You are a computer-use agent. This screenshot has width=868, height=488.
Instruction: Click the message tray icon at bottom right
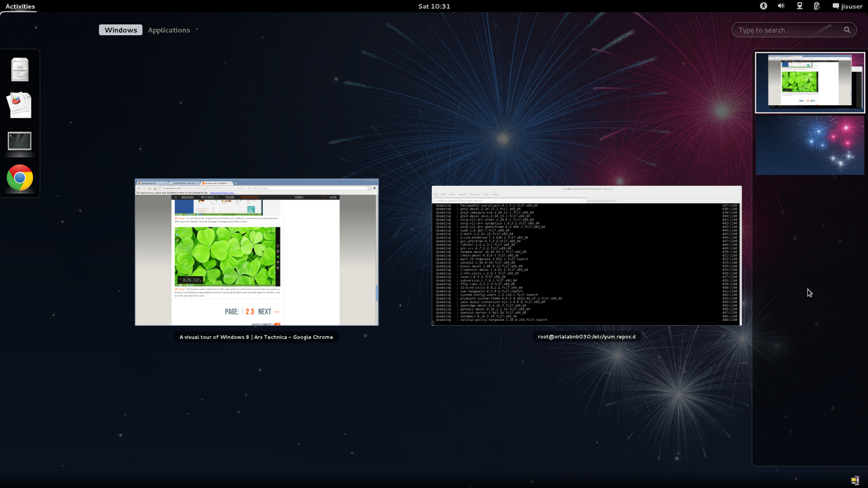pyautogui.click(x=855, y=480)
